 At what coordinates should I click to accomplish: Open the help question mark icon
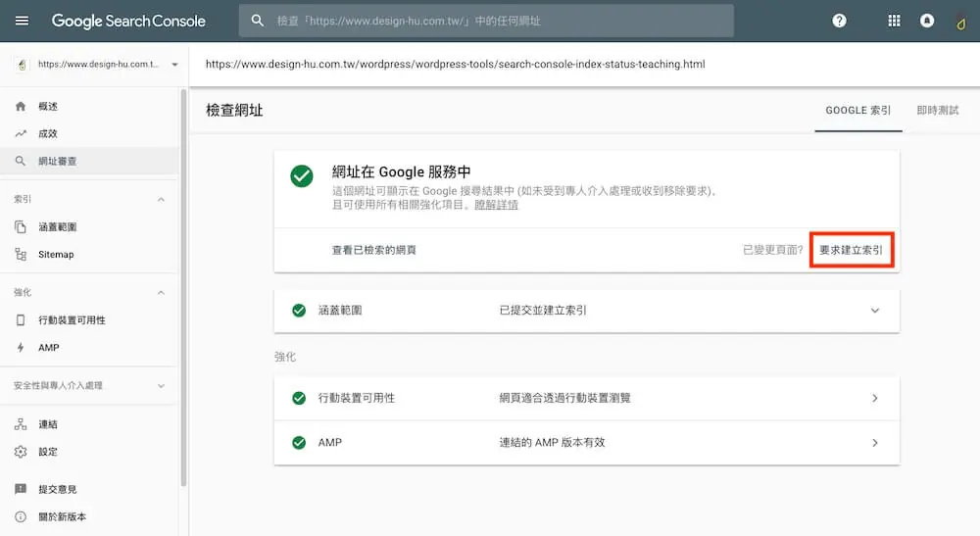tap(839, 21)
